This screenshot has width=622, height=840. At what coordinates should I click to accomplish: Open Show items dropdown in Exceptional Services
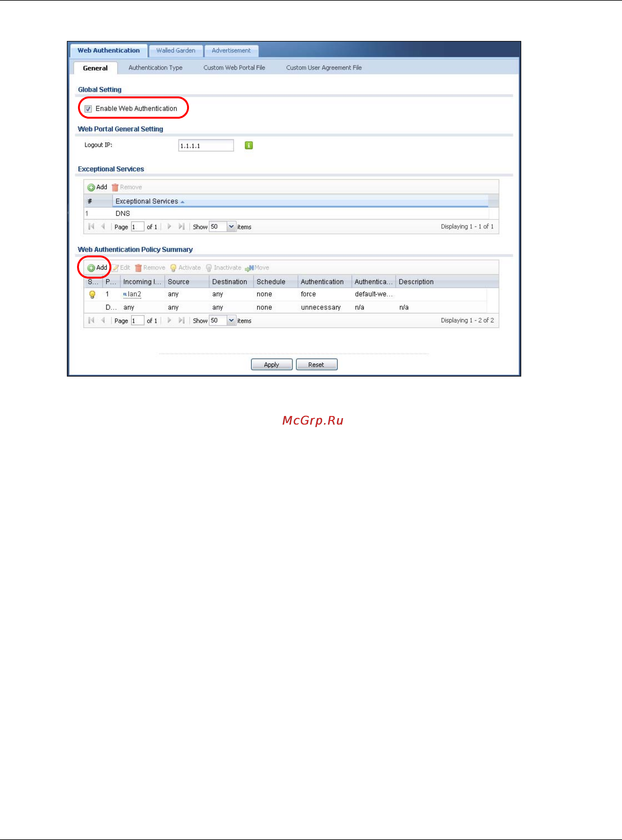click(231, 226)
